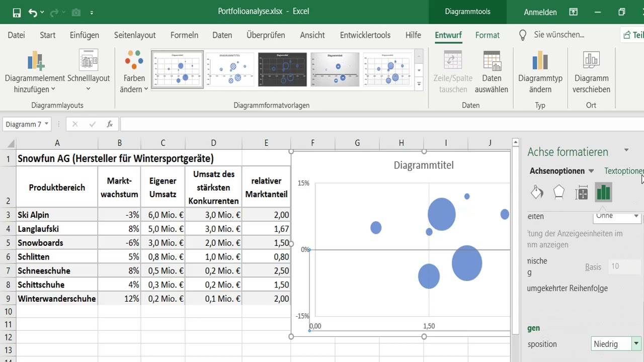Viewport: 644px width, 362px height.
Task: Open the Ohne display units dropdown
Action: [x=636, y=216]
